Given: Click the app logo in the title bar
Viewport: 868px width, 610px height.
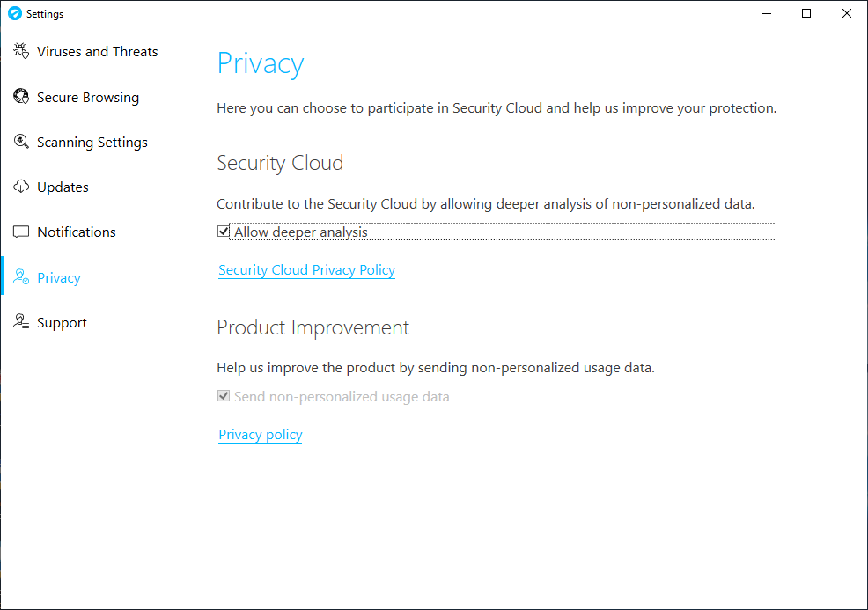Looking at the screenshot, I should pos(14,13).
